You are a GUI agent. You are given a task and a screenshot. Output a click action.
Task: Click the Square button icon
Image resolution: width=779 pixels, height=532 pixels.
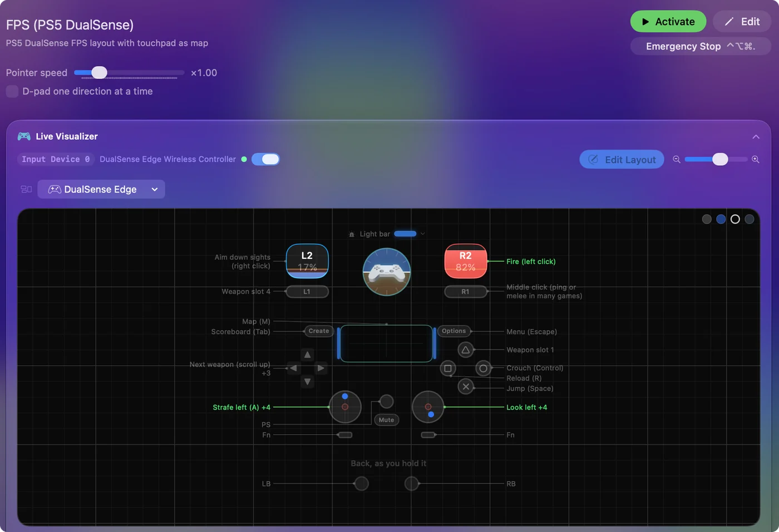448,368
